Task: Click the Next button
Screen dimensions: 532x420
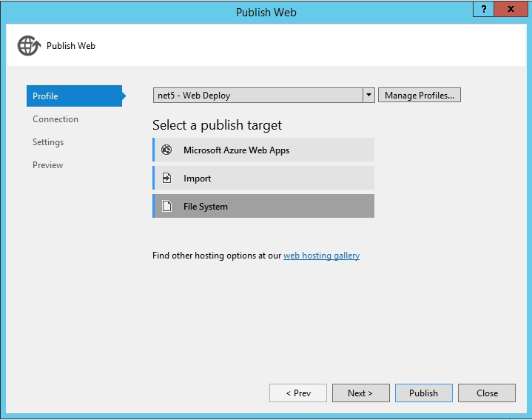Action: pos(360,393)
